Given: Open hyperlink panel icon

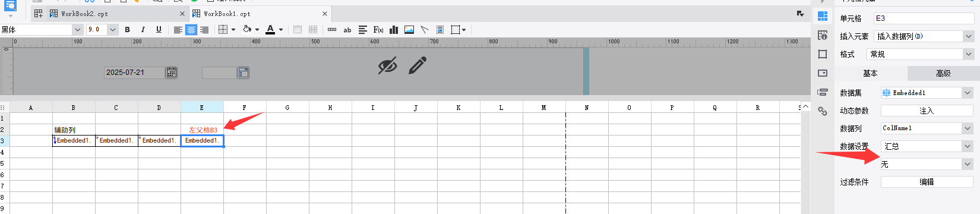Looking at the screenshot, I should 823,111.
